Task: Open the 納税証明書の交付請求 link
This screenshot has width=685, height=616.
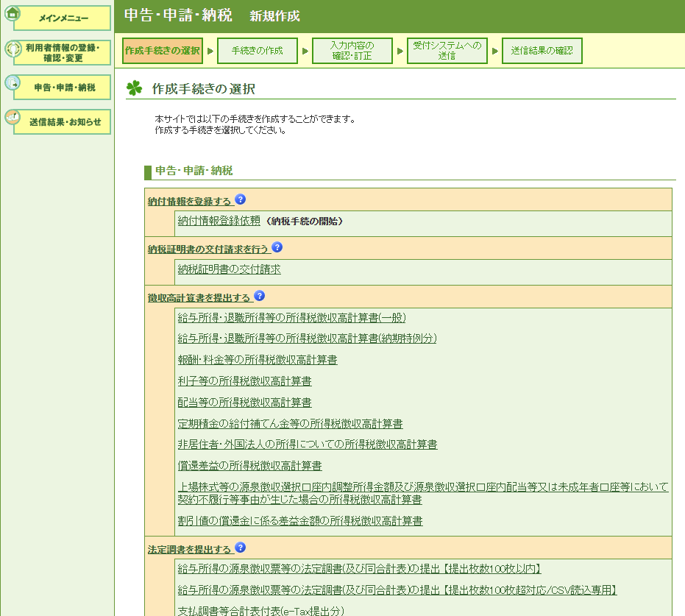Action: pyautogui.click(x=230, y=269)
